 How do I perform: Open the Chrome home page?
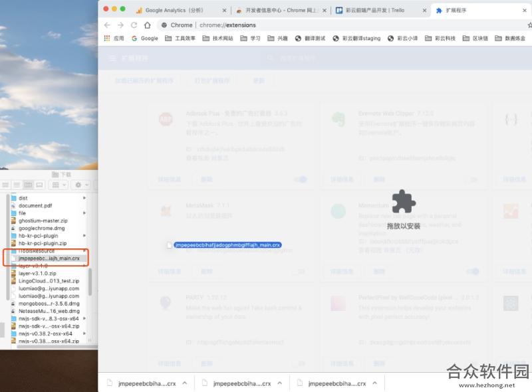point(147,25)
